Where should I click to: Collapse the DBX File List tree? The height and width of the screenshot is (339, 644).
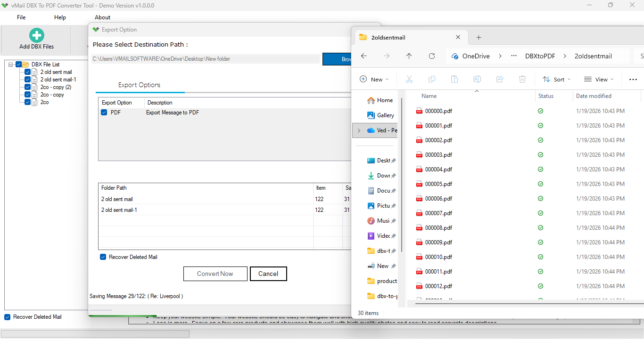tap(10, 64)
